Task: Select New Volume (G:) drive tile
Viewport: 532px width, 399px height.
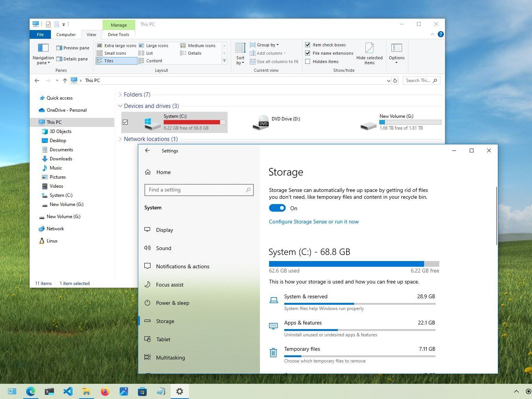Action: 401,122
